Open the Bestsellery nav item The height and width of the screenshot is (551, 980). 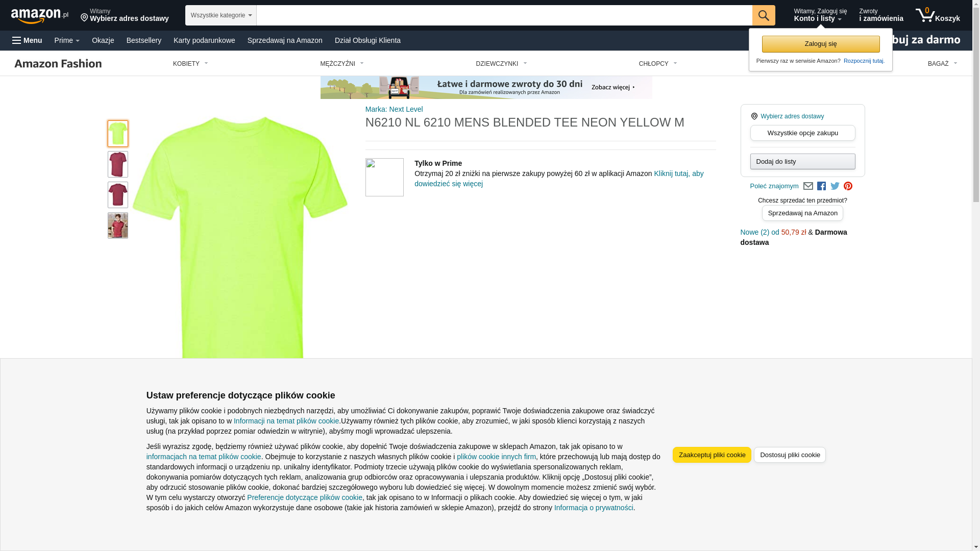point(144,40)
